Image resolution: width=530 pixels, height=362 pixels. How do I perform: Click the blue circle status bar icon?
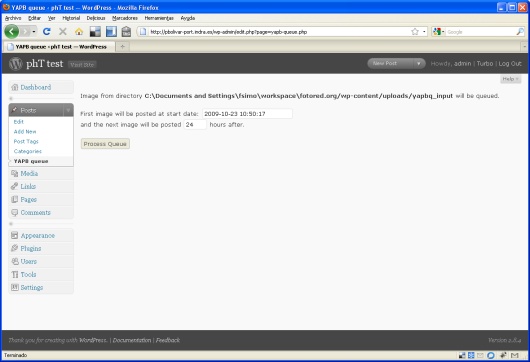pos(491,355)
